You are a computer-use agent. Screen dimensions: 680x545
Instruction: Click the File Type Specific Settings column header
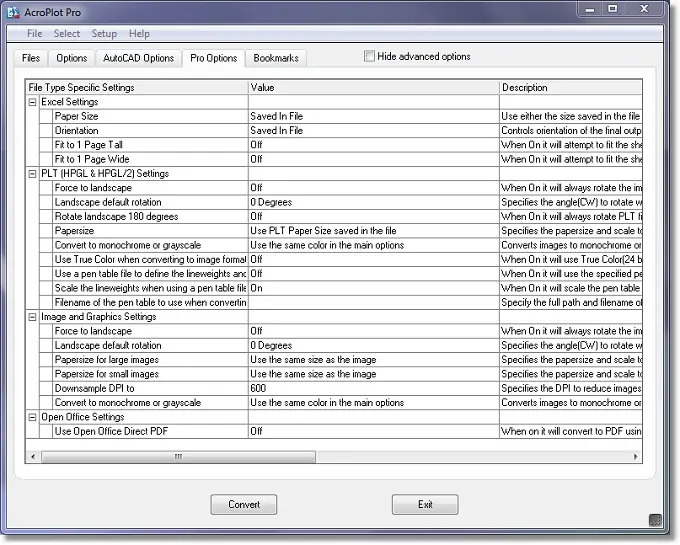[137, 88]
